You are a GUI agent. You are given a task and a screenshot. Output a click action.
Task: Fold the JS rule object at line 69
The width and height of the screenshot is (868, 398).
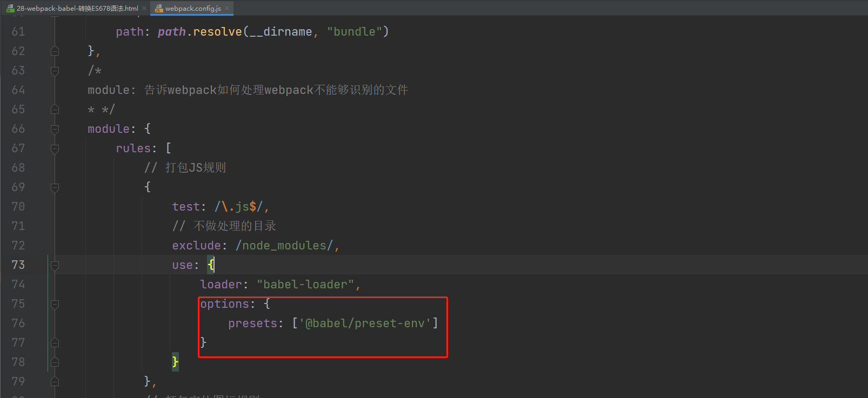click(x=55, y=187)
